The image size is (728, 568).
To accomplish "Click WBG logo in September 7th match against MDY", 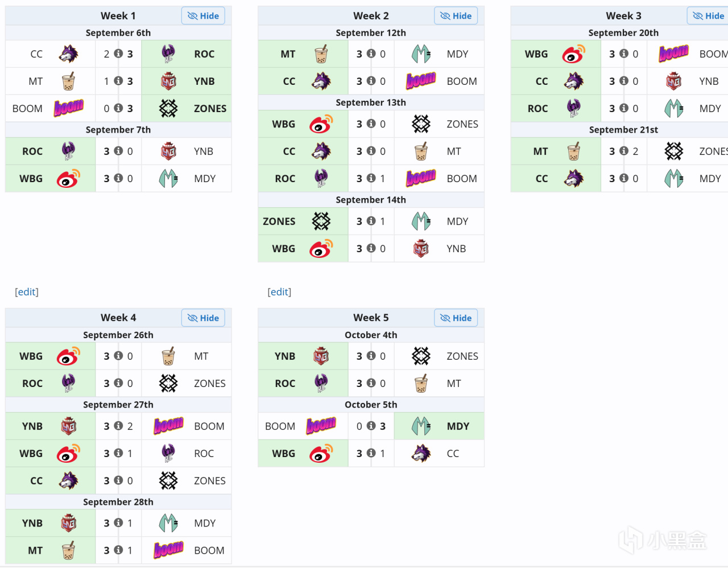I will coord(68,179).
